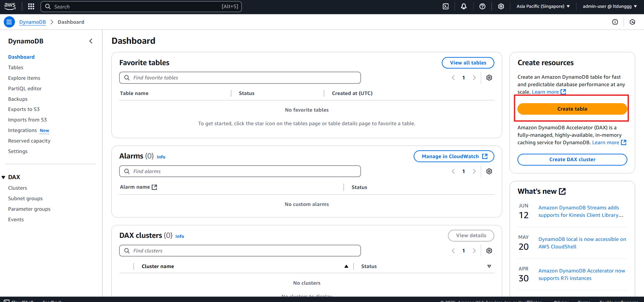
Task: Open Subnet groups in the sidebar
Action: (25, 199)
